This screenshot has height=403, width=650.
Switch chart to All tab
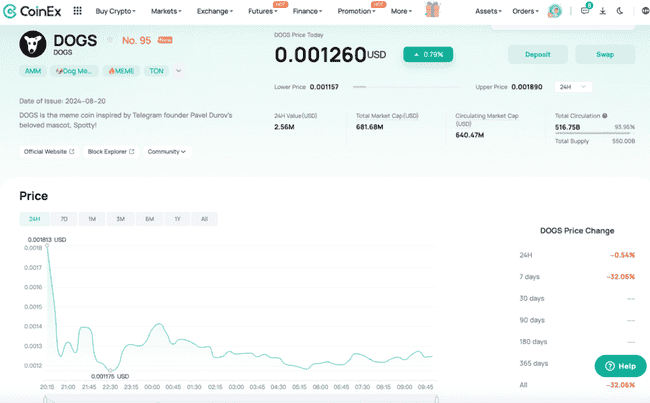pyautogui.click(x=204, y=219)
